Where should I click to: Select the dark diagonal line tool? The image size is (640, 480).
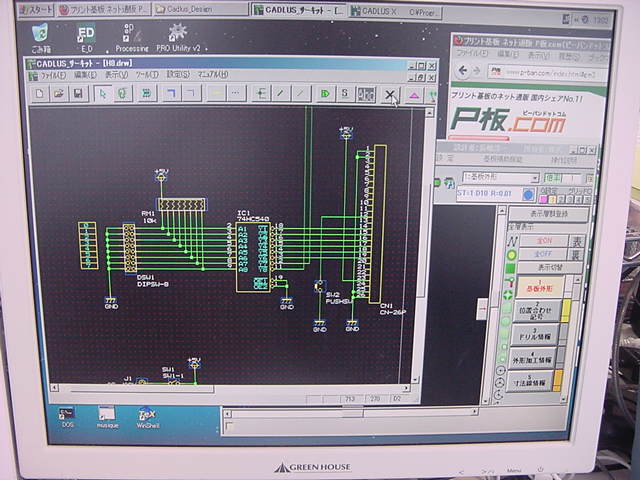click(x=280, y=93)
